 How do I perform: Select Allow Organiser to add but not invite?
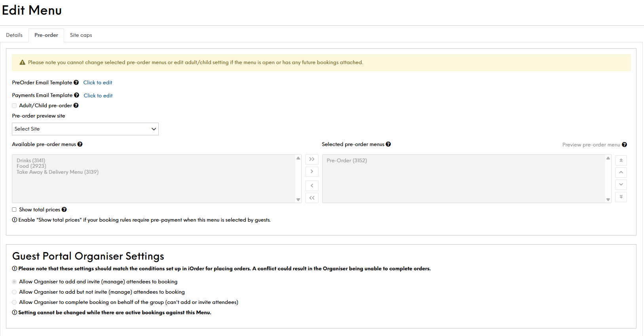coord(14,292)
